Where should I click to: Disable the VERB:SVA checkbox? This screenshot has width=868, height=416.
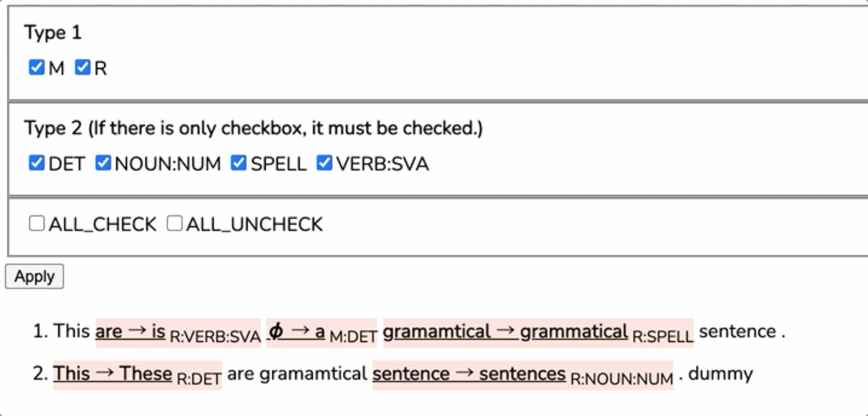click(x=324, y=163)
